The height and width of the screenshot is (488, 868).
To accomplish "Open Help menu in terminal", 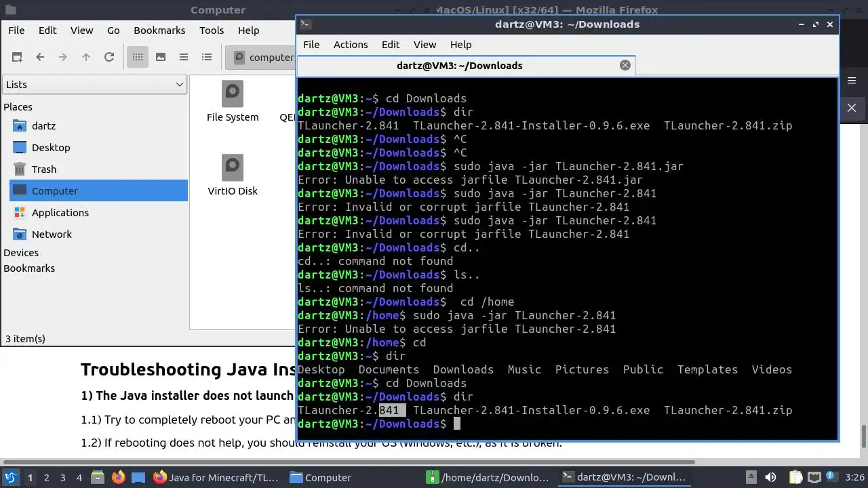I will click(x=460, y=45).
